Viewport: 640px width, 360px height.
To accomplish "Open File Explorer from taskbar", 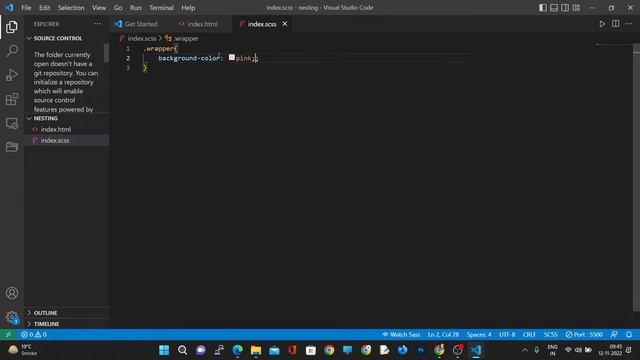I will point(256,350).
